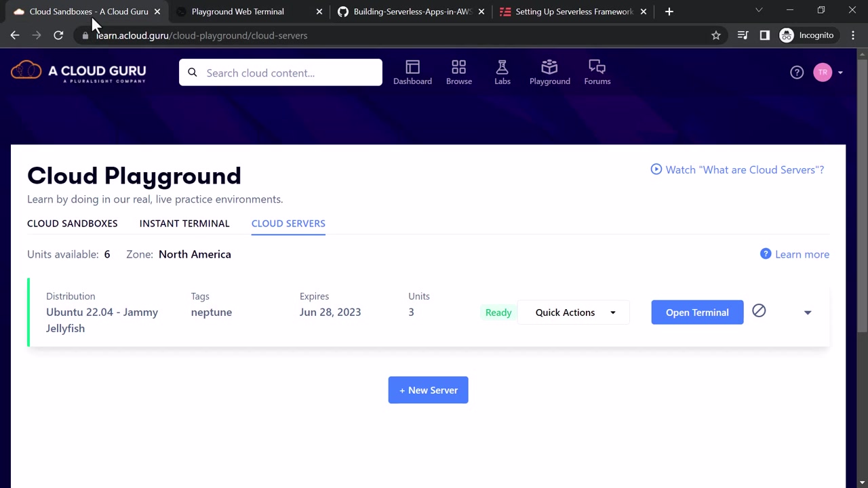The width and height of the screenshot is (868, 488).
Task: Close the Building-Serverless-Apps browser tab
Action: 481,12
